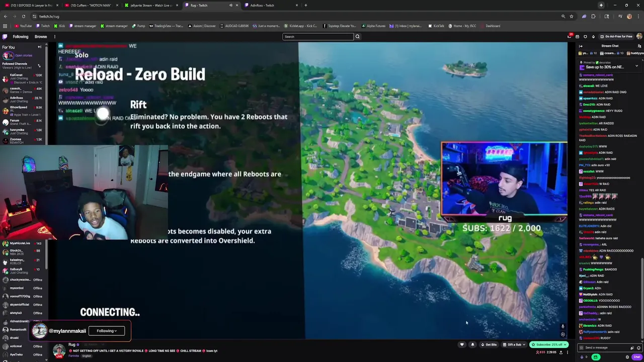Click the Go Ad-Free for Free button
The image size is (644, 362).
[x=617, y=37]
